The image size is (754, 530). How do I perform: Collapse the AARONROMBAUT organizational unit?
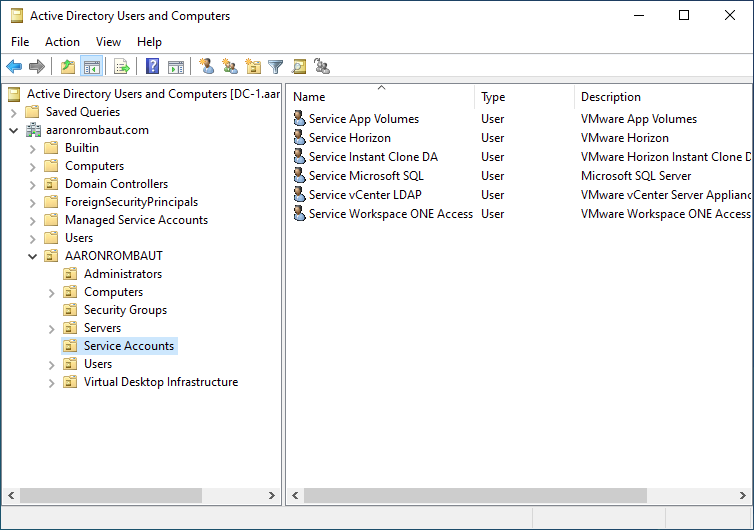point(33,256)
